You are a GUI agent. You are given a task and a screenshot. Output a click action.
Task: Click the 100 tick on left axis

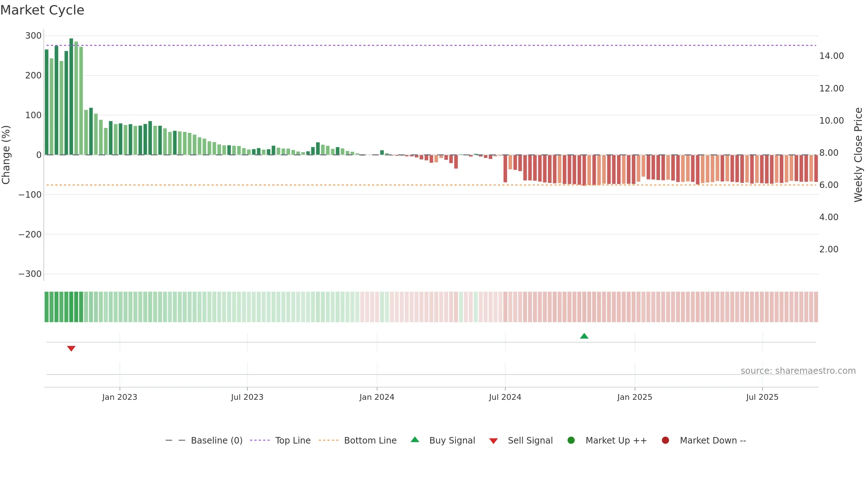(x=33, y=115)
